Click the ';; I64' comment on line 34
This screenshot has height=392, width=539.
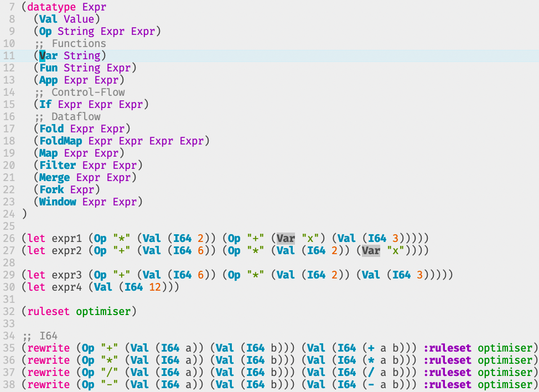pos(40,336)
